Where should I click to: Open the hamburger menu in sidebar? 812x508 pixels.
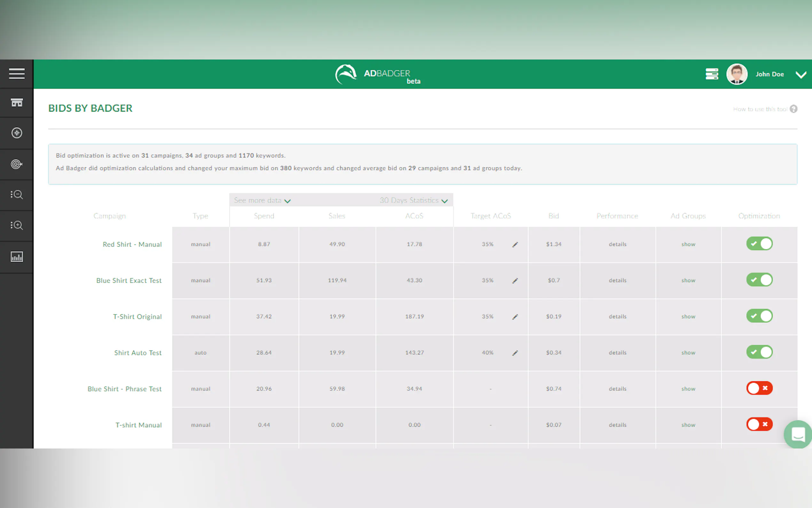[x=16, y=74]
